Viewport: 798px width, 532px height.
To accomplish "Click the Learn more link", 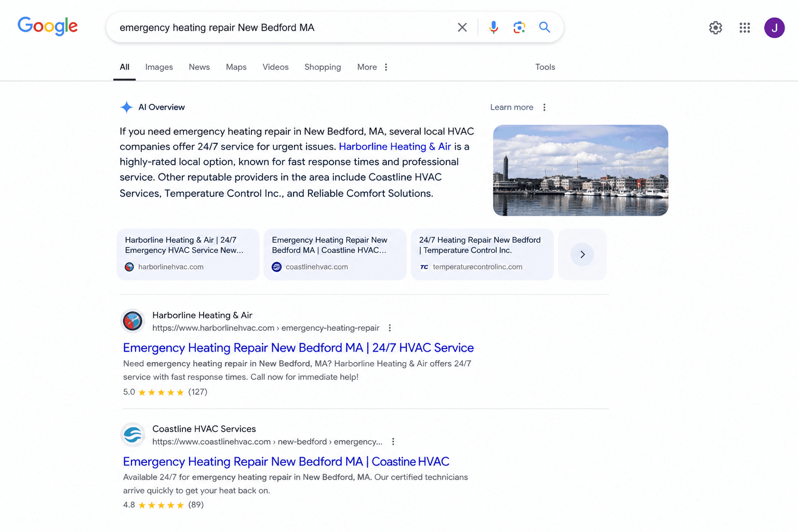I will click(512, 107).
